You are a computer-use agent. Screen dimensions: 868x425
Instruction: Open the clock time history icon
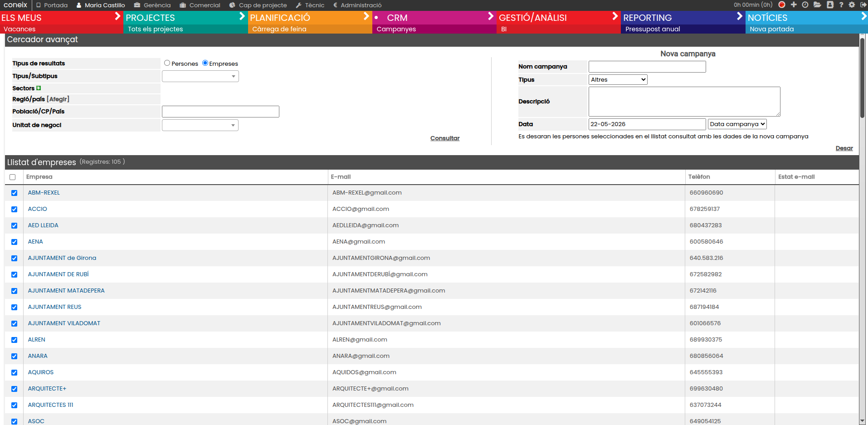click(805, 5)
